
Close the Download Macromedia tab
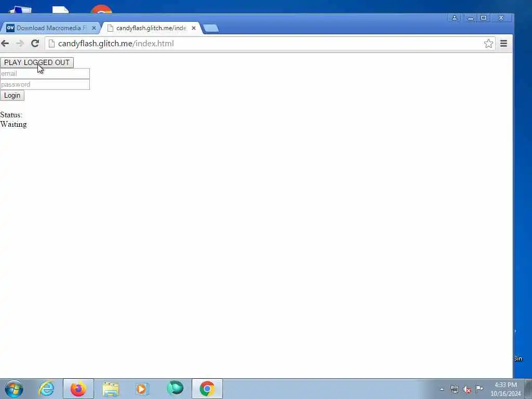(x=94, y=28)
